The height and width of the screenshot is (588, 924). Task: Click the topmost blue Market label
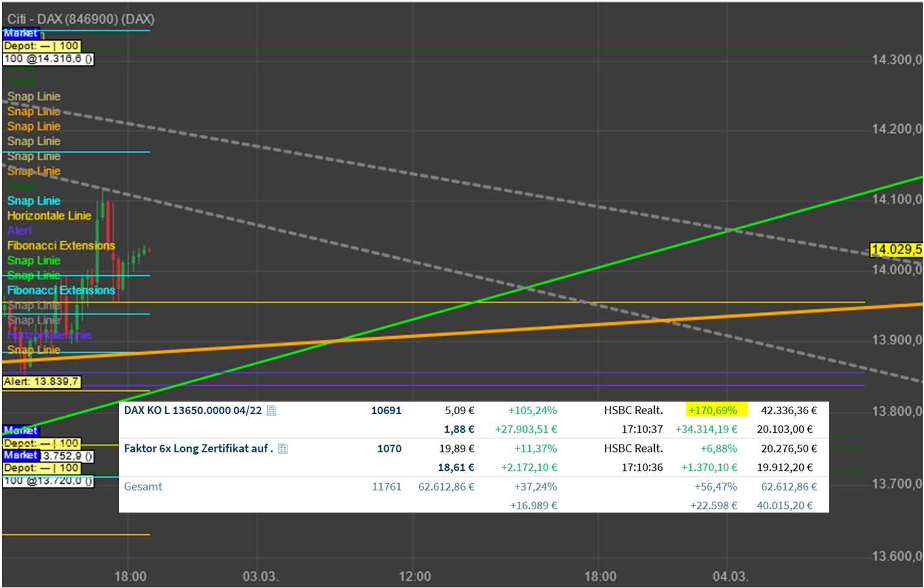(21, 33)
